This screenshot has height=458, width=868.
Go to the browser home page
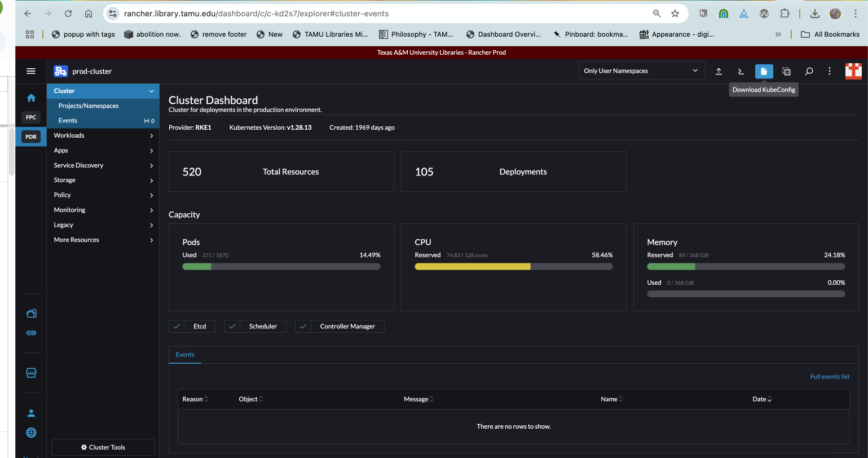click(x=89, y=14)
